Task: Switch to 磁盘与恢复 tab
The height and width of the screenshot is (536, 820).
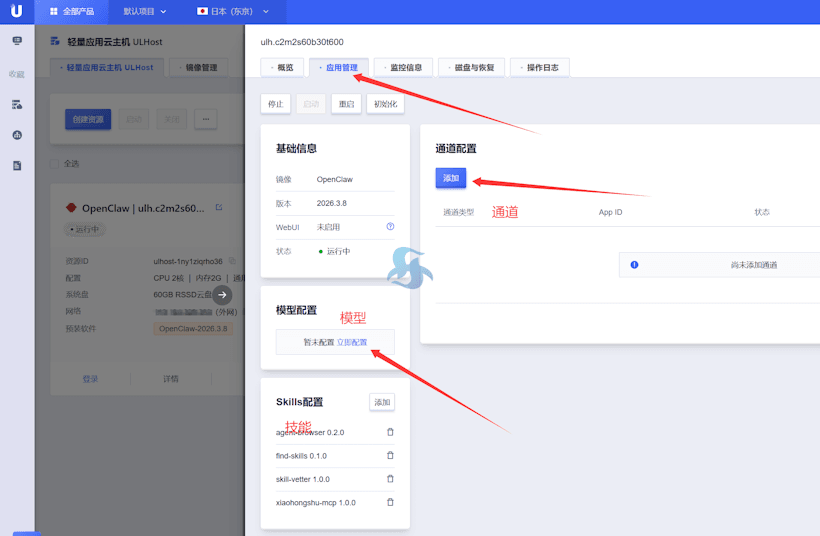Action: (x=471, y=67)
